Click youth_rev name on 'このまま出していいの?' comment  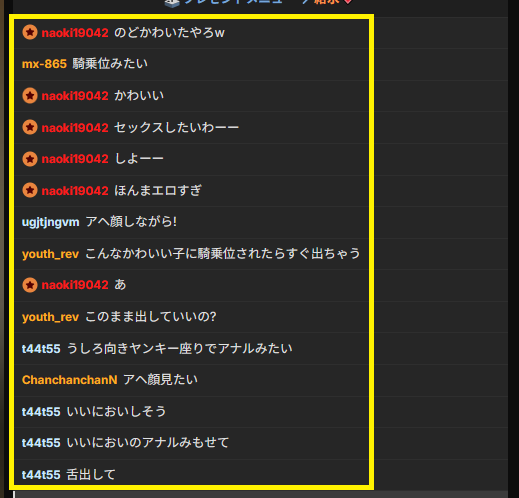(50, 317)
